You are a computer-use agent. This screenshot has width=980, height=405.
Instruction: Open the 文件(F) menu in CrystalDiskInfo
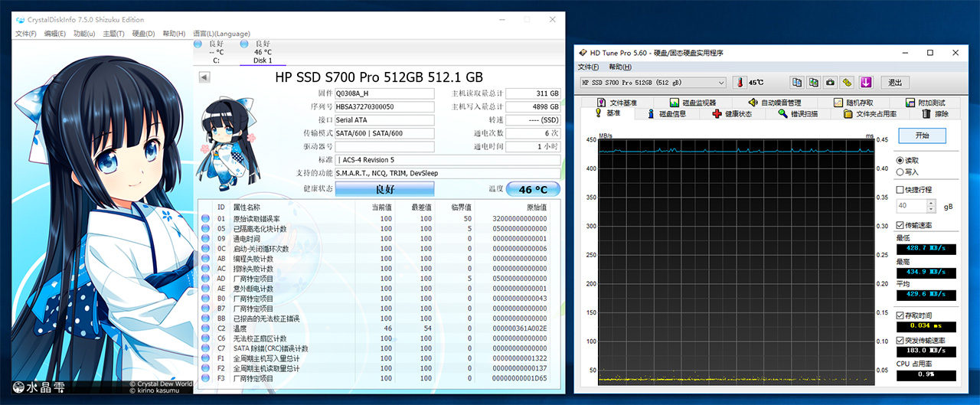pyautogui.click(x=26, y=34)
